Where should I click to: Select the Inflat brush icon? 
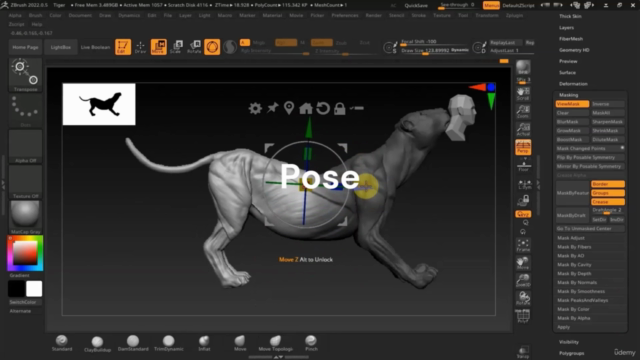204,343
